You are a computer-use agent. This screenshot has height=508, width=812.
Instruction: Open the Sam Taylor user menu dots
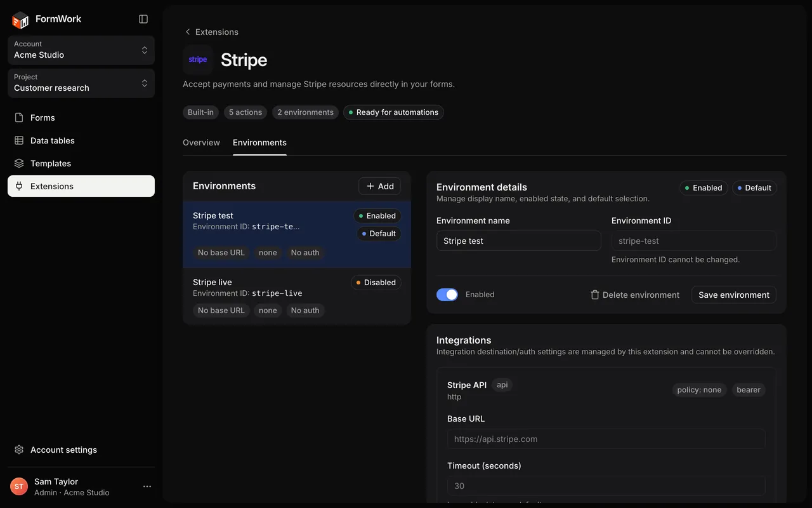(x=147, y=486)
